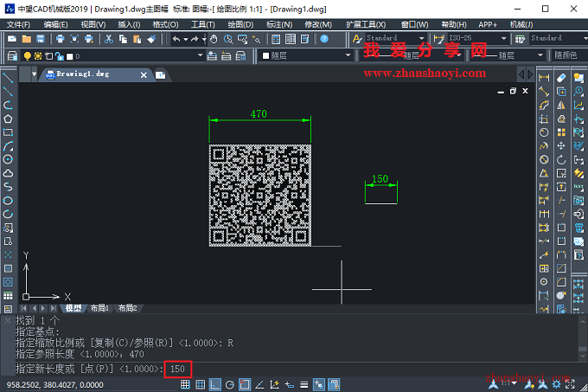Click the color control white swatch
Image resolution: width=588 pixels, height=392 pixels.
click(265, 56)
